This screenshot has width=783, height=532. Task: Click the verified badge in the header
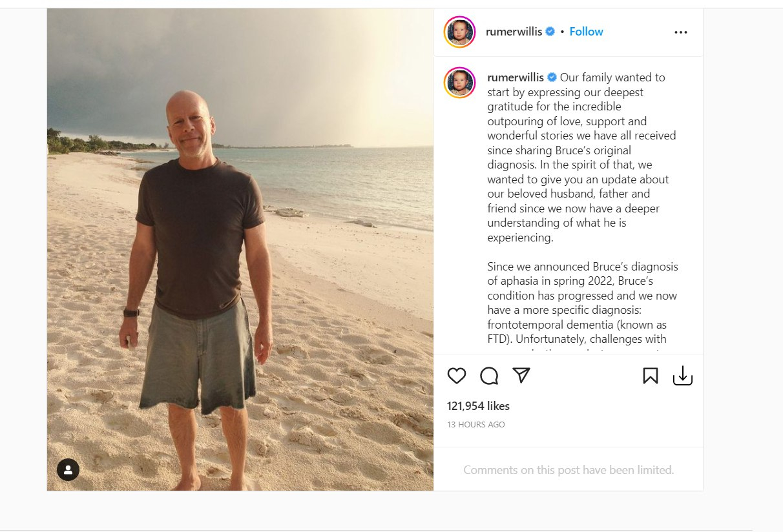(550, 32)
